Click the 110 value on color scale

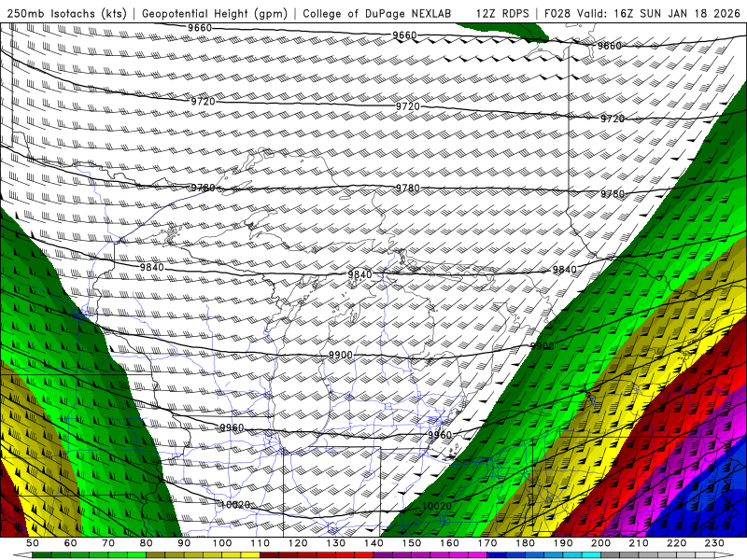[261, 543]
